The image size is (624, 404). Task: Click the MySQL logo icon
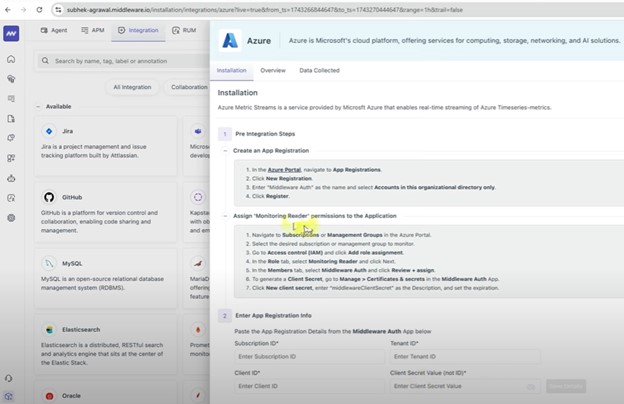click(x=49, y=263)
